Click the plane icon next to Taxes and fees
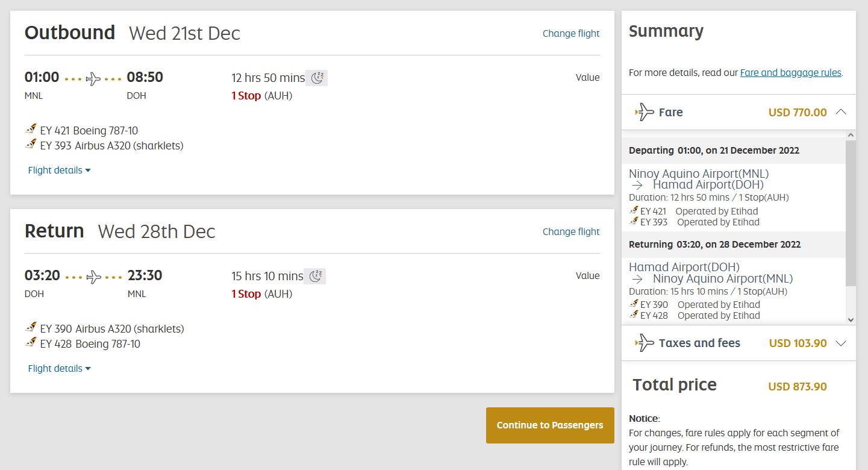Image resolution: width=868 pixels, height=470 pixels. tap(645, 343)
